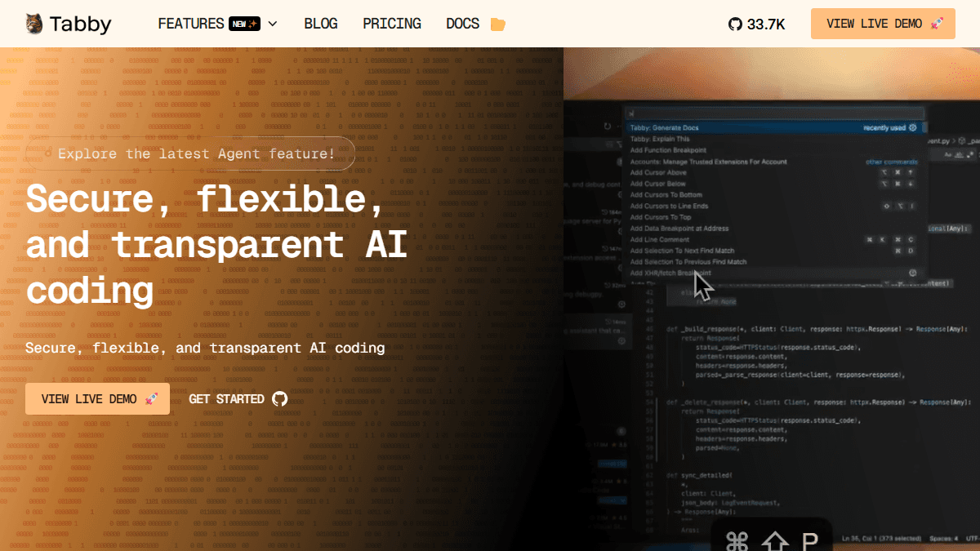Go to the PRICING page
The image size is (980, 551).
coord(392,24)
